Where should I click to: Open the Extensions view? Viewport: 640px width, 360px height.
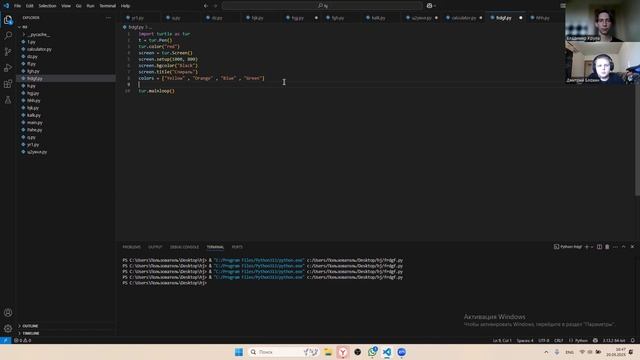(8, 84)
